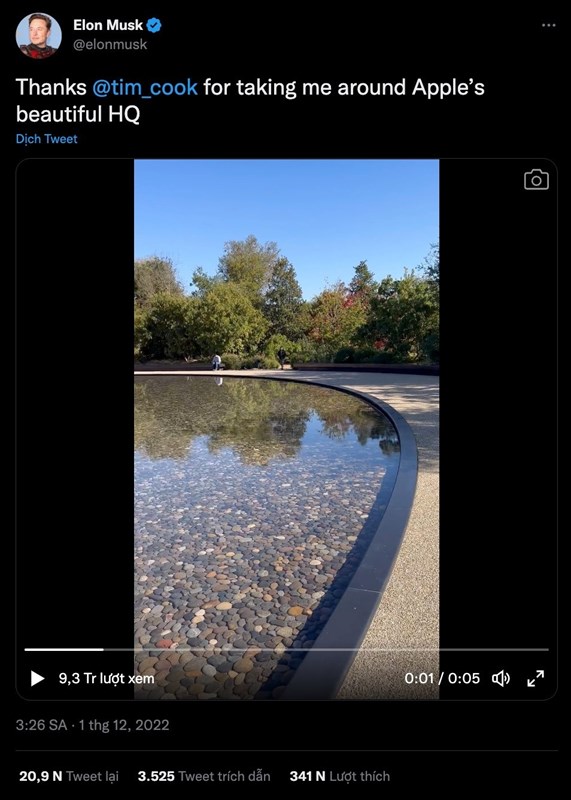Click the camera icon on the video
Screen dimensions: 571x800
pos(536,180)
